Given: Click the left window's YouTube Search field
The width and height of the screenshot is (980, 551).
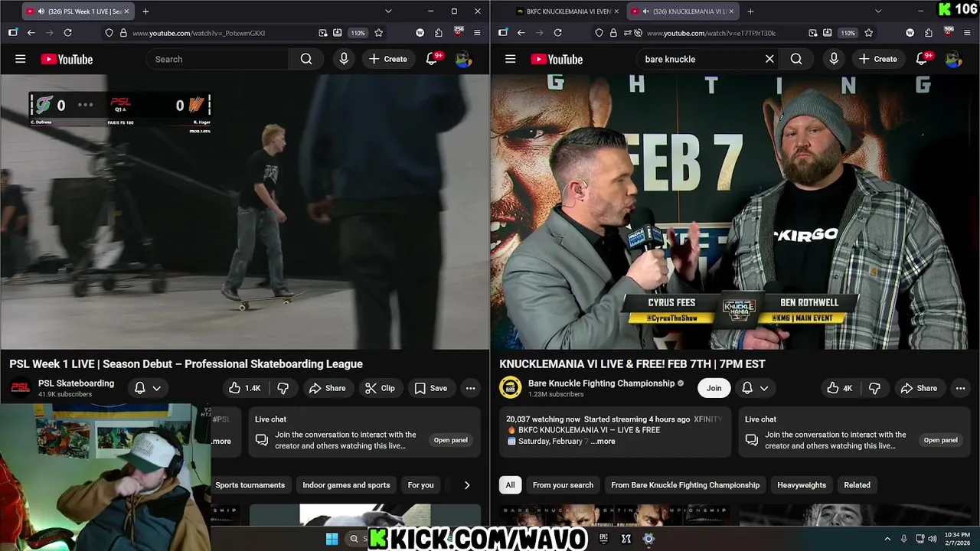Looking at the screenshot, I should pyautogui.click(x=217, y=59).
